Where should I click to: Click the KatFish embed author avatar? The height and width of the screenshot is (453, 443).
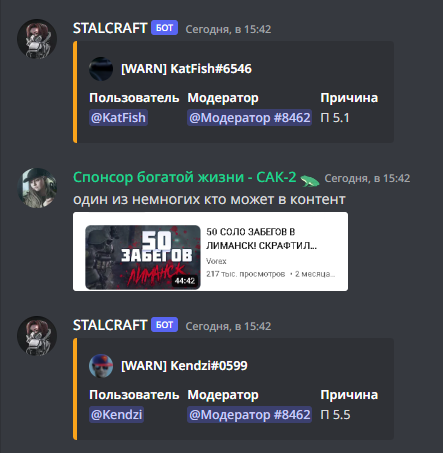pyautogui.click(x=101, y=69)
